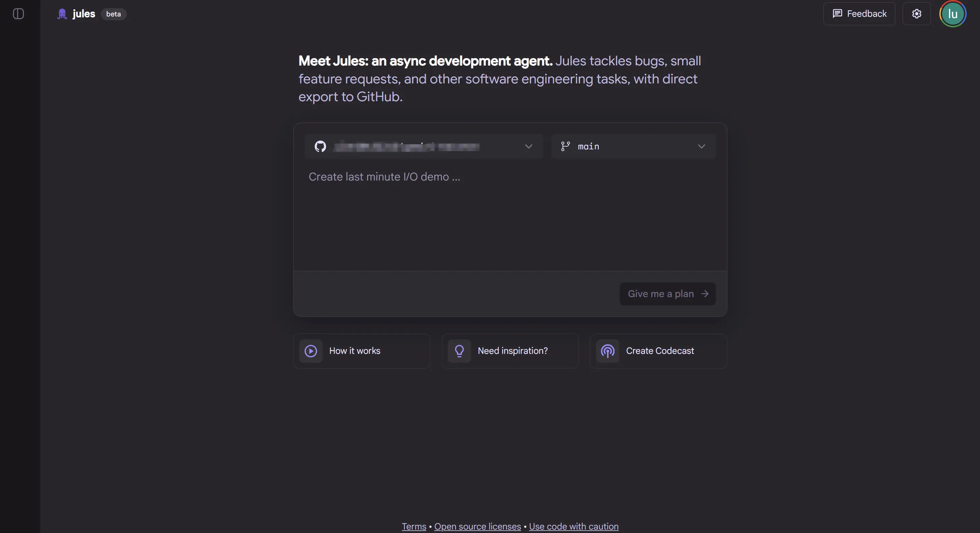
Task: Click the lightbulb inspiration icon
Action: [459, 351]
